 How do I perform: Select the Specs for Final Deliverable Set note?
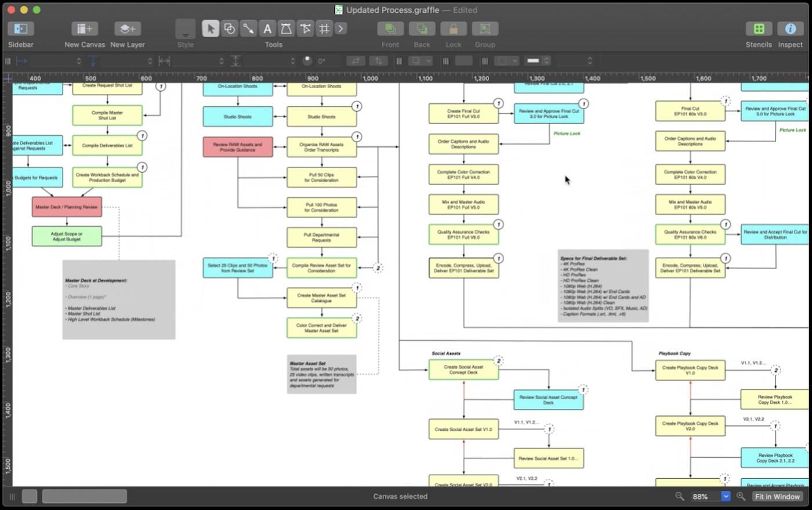(603, 286)
